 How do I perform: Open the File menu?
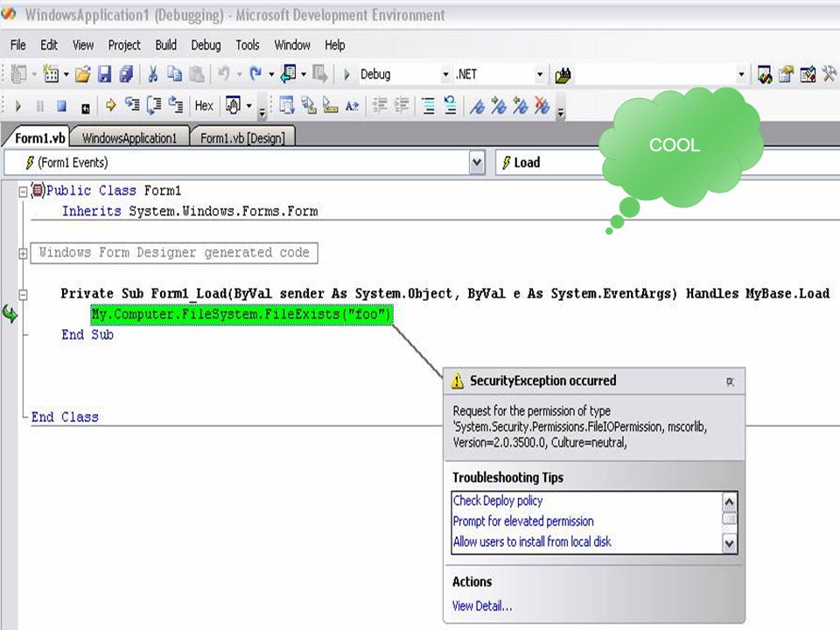pyautogui.click(x=18, y=45)
